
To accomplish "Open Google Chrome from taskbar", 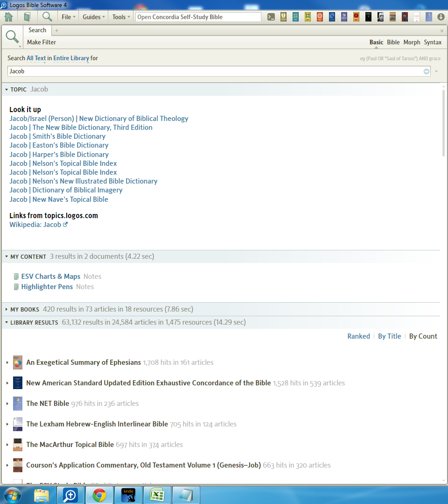I will click(x=99, y=495).
